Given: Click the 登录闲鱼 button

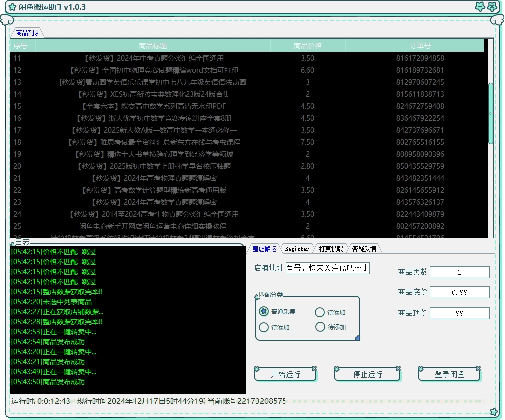Looking at the screenshot, I should (449, 373).
